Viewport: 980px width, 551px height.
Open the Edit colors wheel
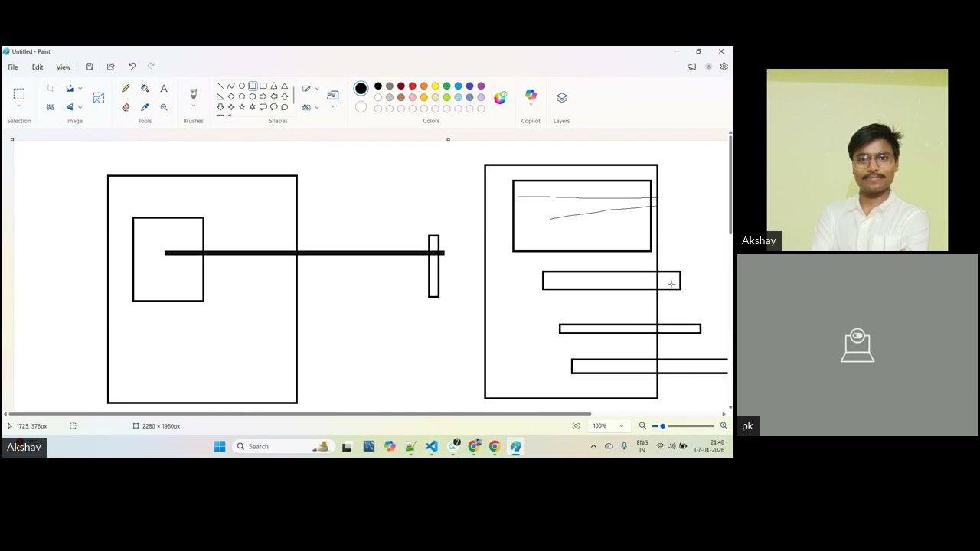pos(500,98)
